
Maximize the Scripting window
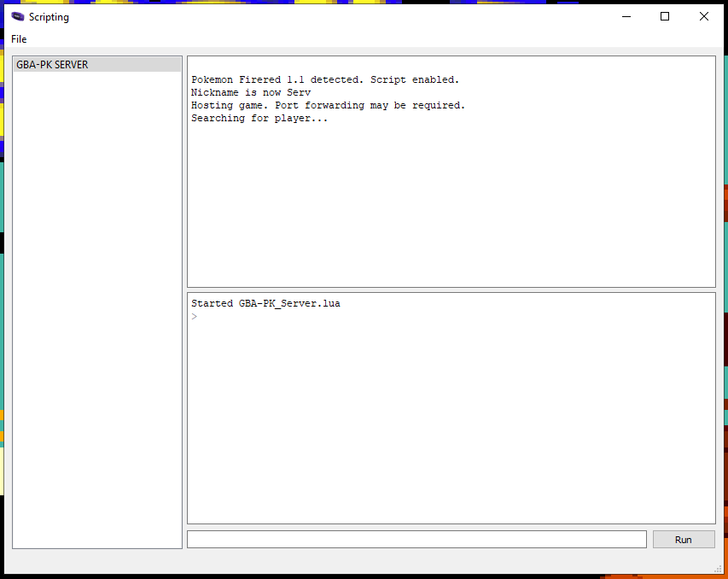[x=664, y=16]
